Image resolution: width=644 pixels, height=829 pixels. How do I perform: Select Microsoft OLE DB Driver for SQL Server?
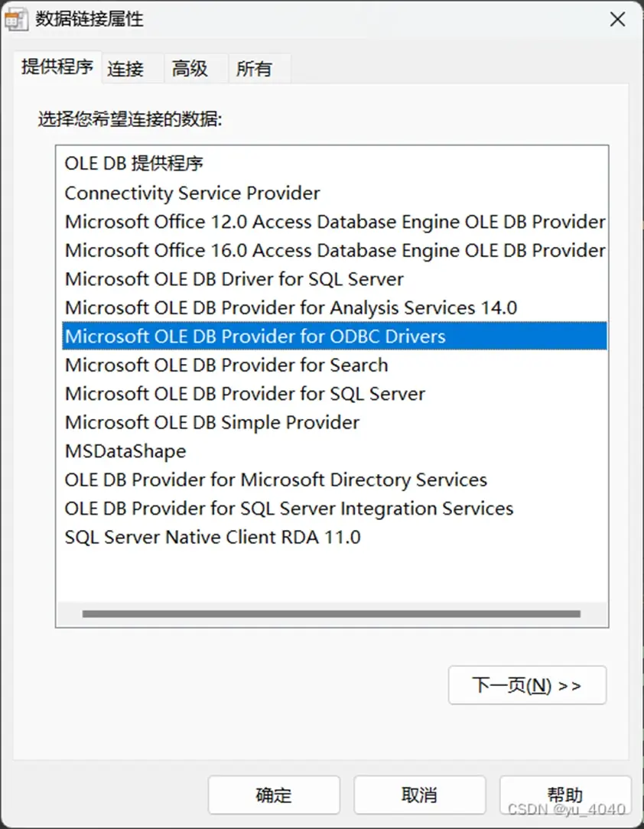click(335, 278)
